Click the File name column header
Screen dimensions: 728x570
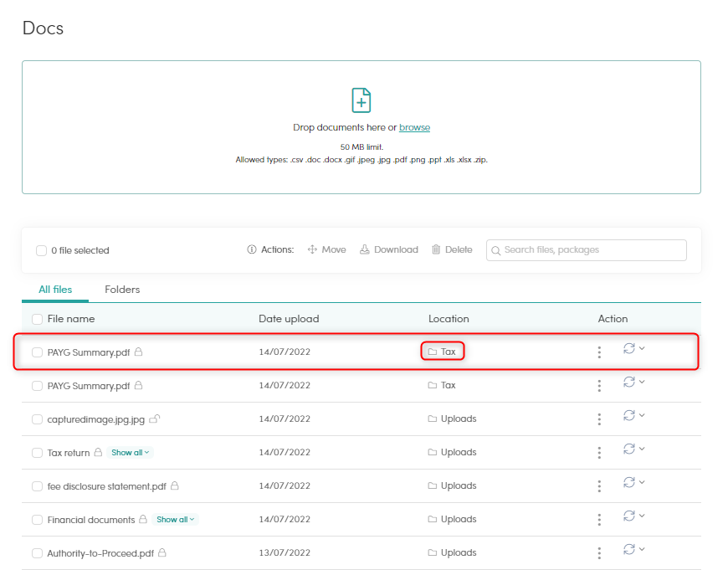click(x=71, y=319)
